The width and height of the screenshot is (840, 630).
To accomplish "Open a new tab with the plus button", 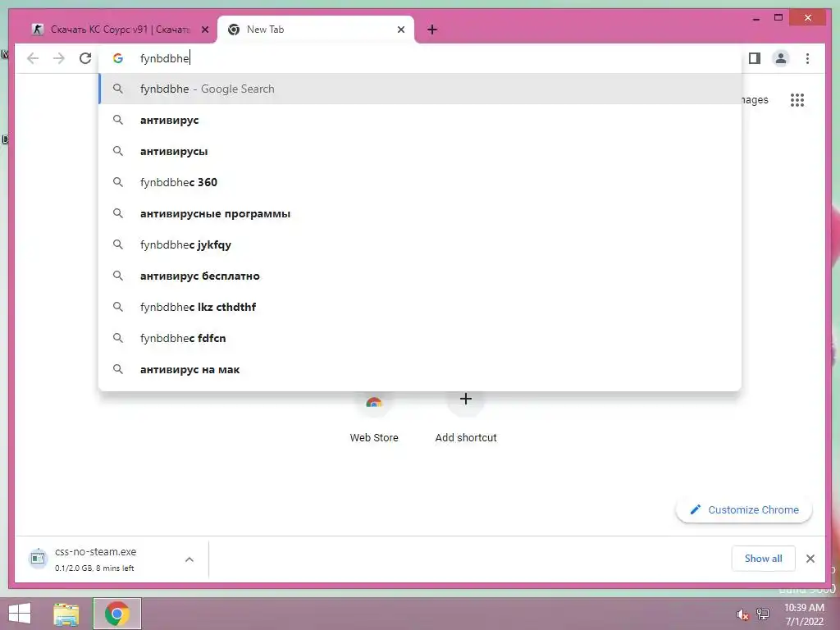I will [x=432, y=30].
